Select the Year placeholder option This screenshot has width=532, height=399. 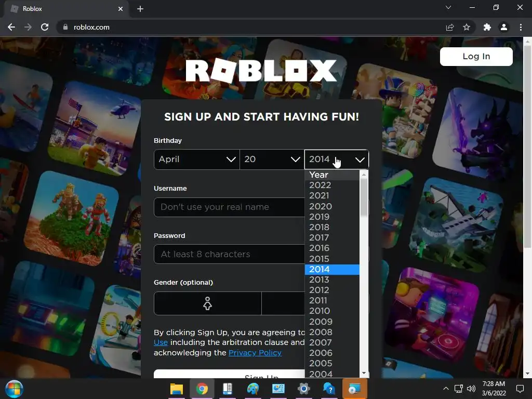point(332,175)
